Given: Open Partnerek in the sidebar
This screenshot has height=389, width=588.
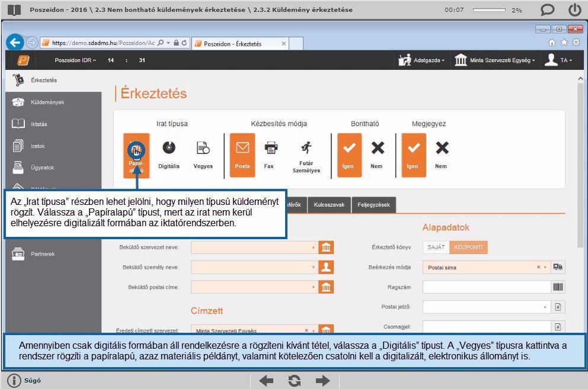Looking at the screenshot, I should 53,254.
